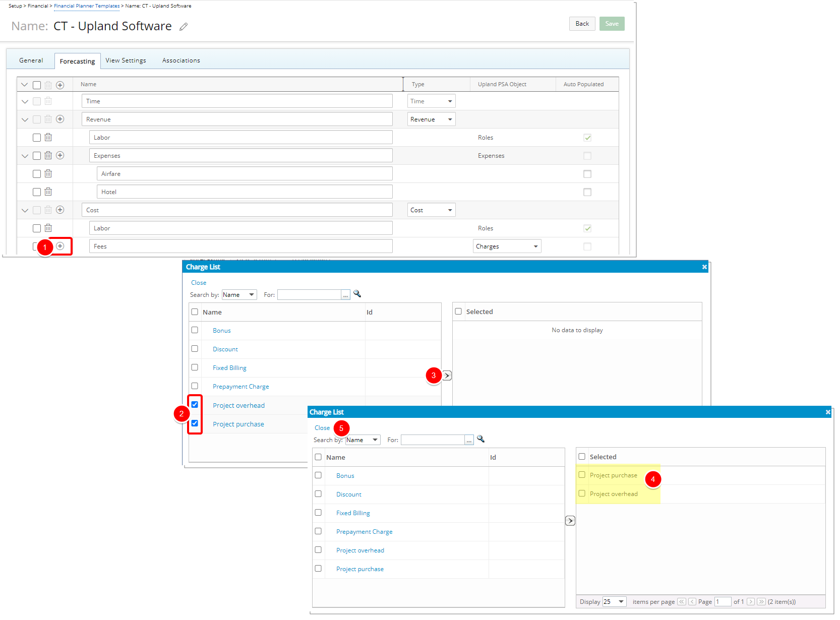Switch to the General tab
Screen dimensions: 840x620
point(31,60)
